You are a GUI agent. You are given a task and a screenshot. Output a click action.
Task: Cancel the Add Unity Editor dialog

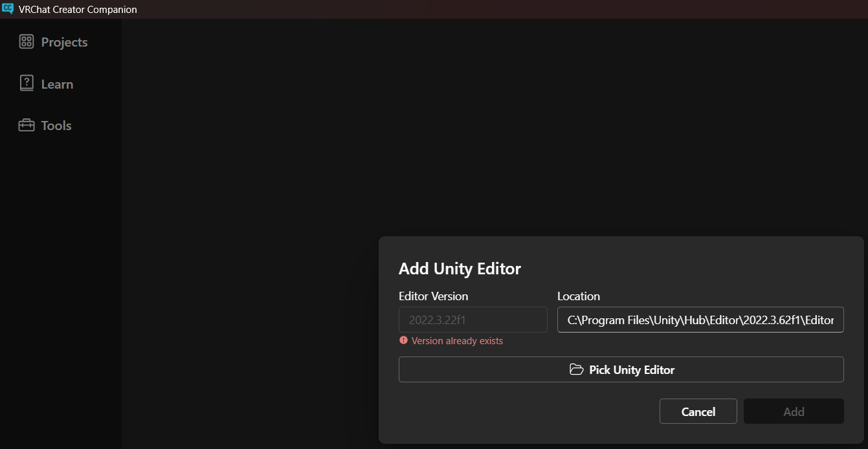point(698,411)
